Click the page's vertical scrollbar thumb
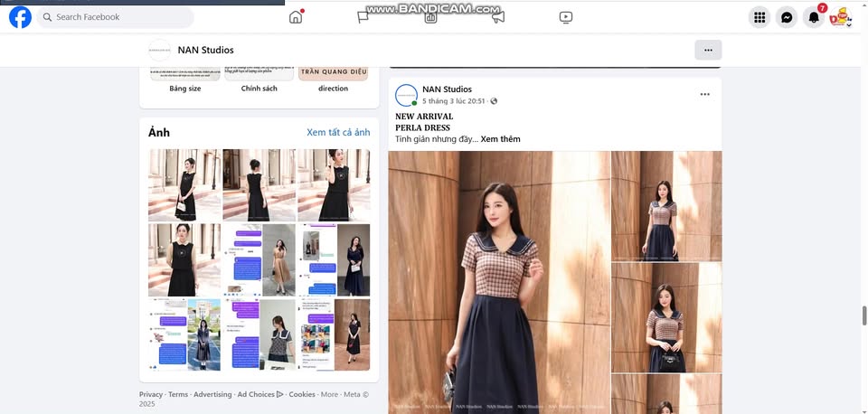Screen dimensions: 868x414 click(863, 315)
